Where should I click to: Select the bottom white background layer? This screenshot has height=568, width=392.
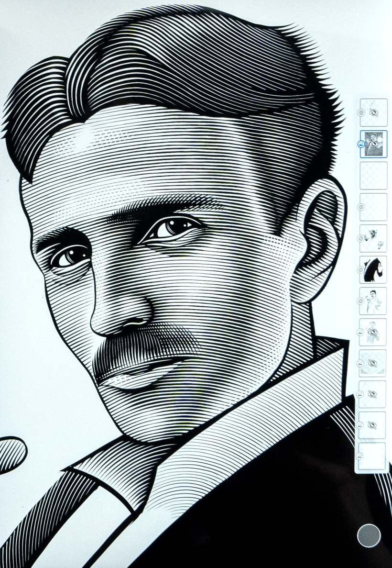tap(372, 456)
